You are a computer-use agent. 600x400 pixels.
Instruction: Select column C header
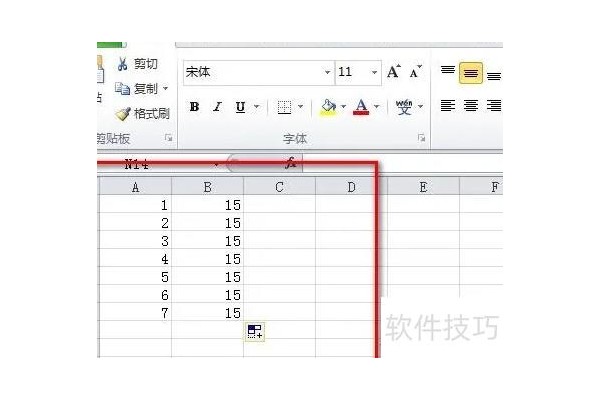coord(279,187)
